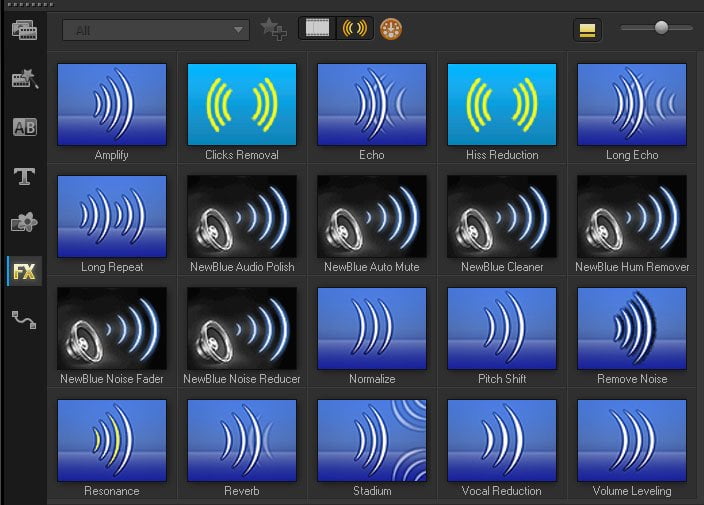
Task: Select the Amplify audio filter thumbnail
Action: click(x=112, y=105)
